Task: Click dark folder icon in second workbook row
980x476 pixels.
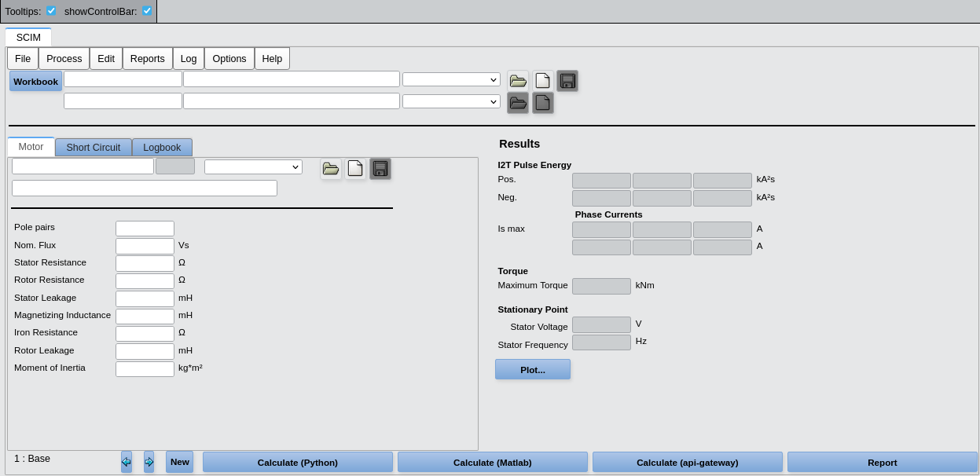Action: coord(518,103)
